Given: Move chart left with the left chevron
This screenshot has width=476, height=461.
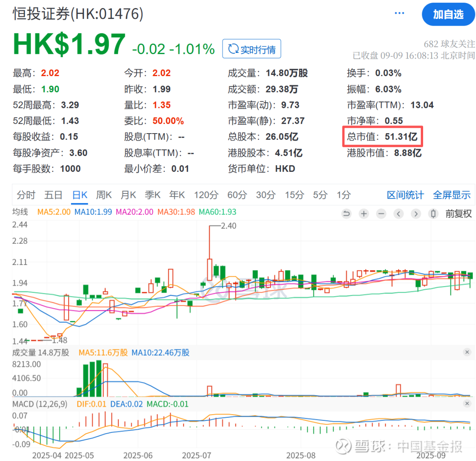Looking at the screenshot, I should tap(398, 214).
